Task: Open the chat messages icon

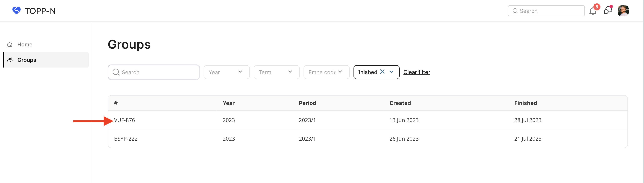Action: 607,11
